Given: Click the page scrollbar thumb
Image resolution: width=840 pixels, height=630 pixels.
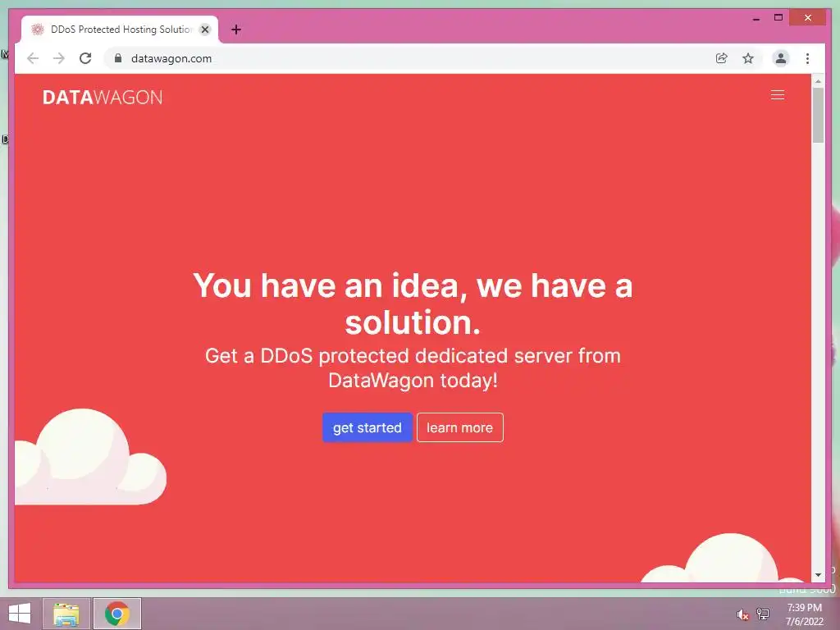Looking at the screenshot, I should pos(818,115).
